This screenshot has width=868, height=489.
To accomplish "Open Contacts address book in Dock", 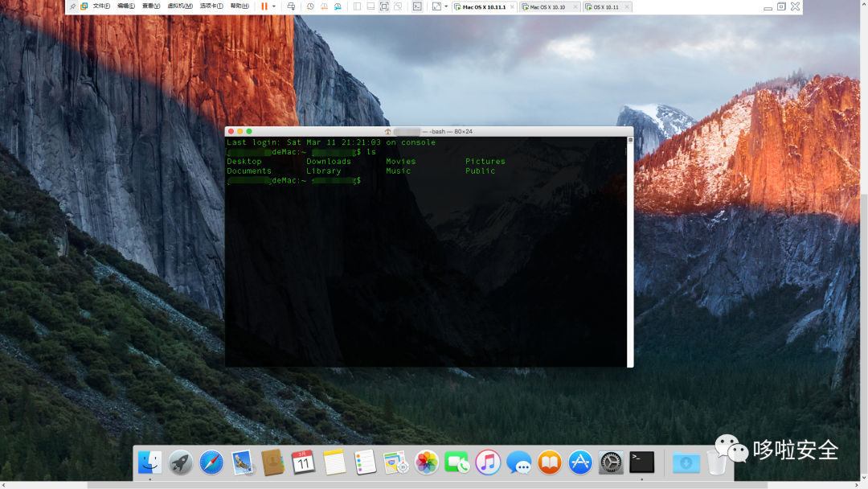I will tap(272, 462).
